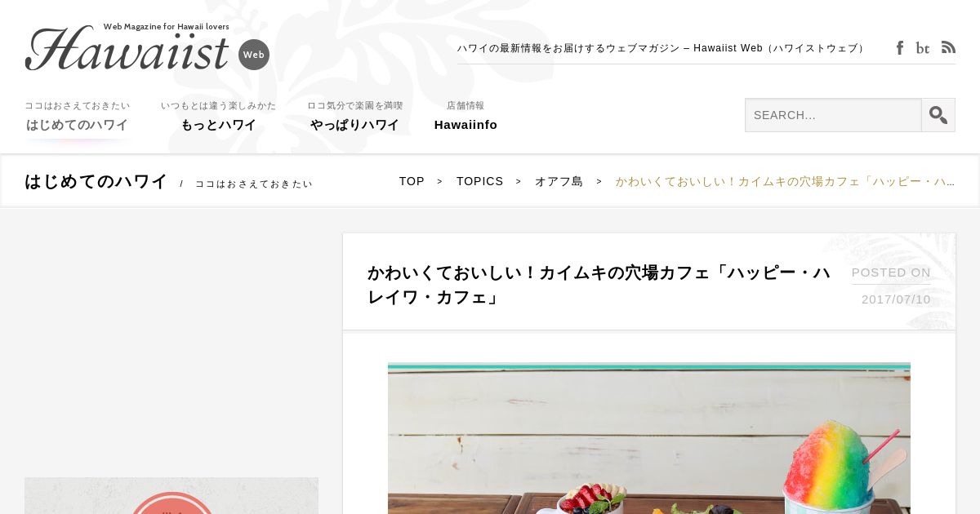This screenshot has height=514, width=980.
Task: Focus the SEARCH... input field
Action: coord(833,115)
